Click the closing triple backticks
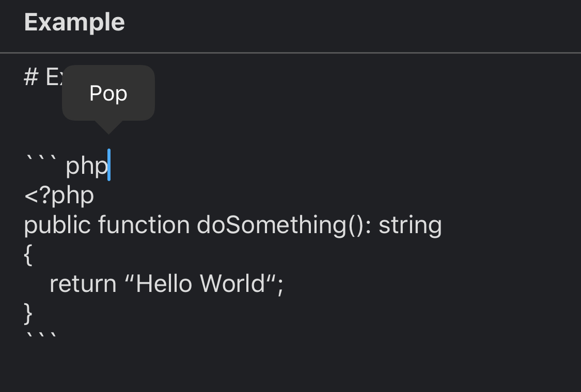 [x=41, y=336]
